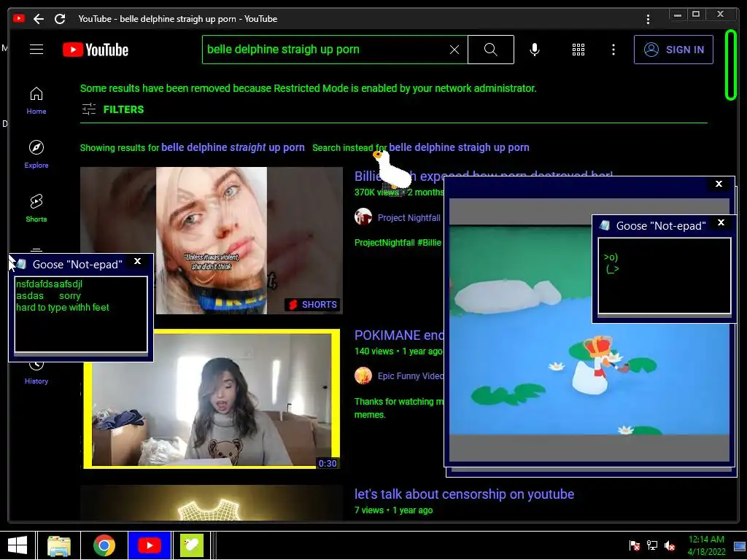This screenshot has height=560, width=747.
Task: Run the search with magnifier button
Action: [x=491, y=50]
